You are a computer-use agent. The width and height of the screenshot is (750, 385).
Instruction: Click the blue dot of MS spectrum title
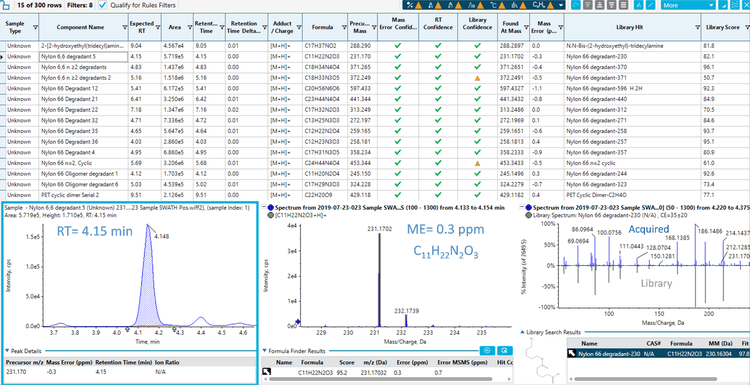[271, 208]
